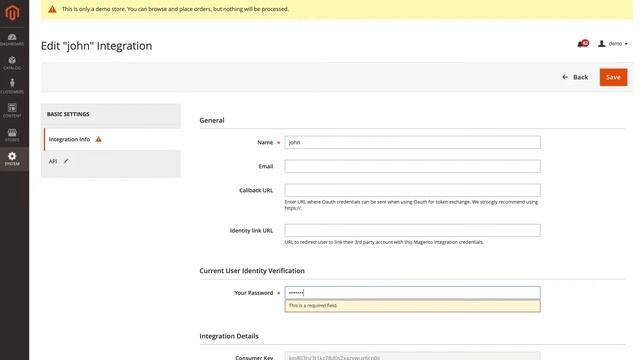Open the Content sidebar menu
Image resolution: width=640 pixels, height=360 pixels.
coord(12,111)
